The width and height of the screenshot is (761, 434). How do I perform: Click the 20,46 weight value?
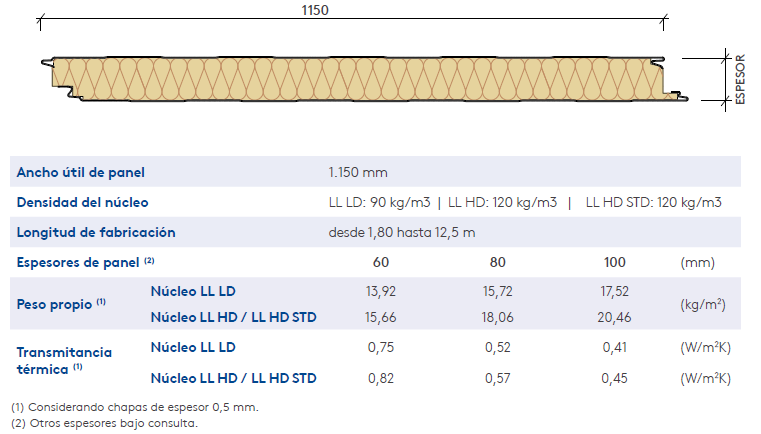(614, 318)
